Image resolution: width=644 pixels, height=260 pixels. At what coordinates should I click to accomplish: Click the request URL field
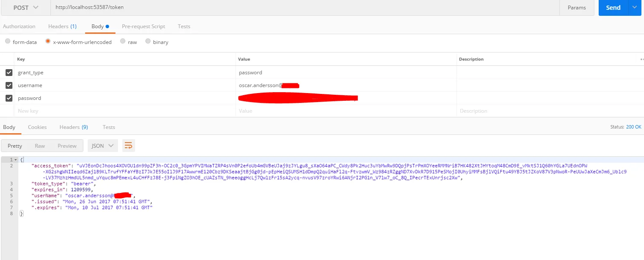(x=304, y=7)
